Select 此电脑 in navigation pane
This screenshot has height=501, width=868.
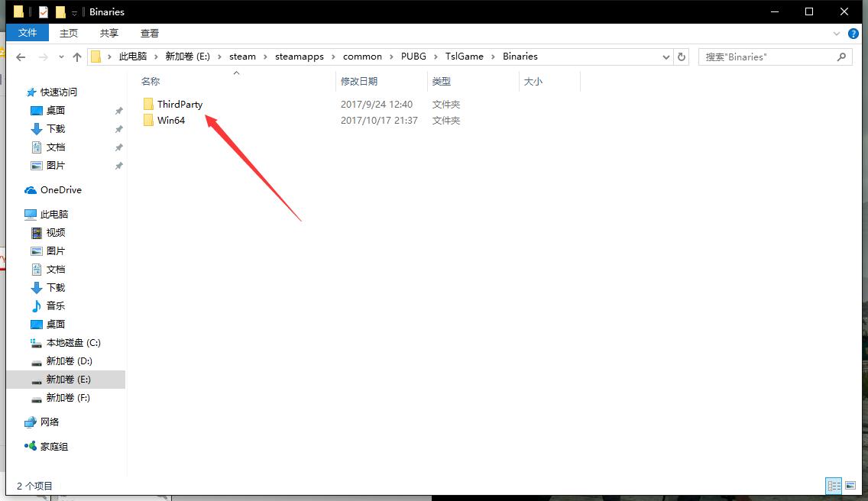(54, 215)
